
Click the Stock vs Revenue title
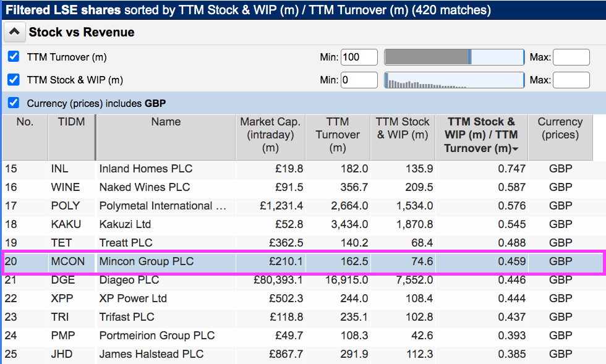(82, 32)
